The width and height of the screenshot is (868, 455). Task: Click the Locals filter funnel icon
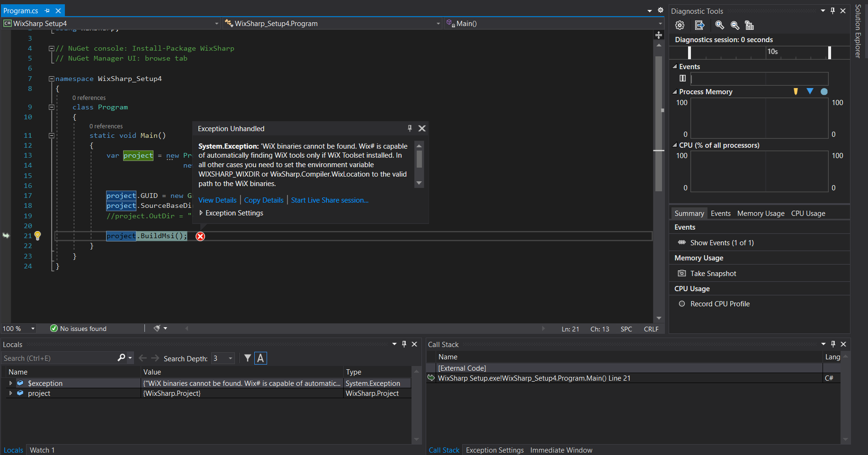(x=248, y=358)
